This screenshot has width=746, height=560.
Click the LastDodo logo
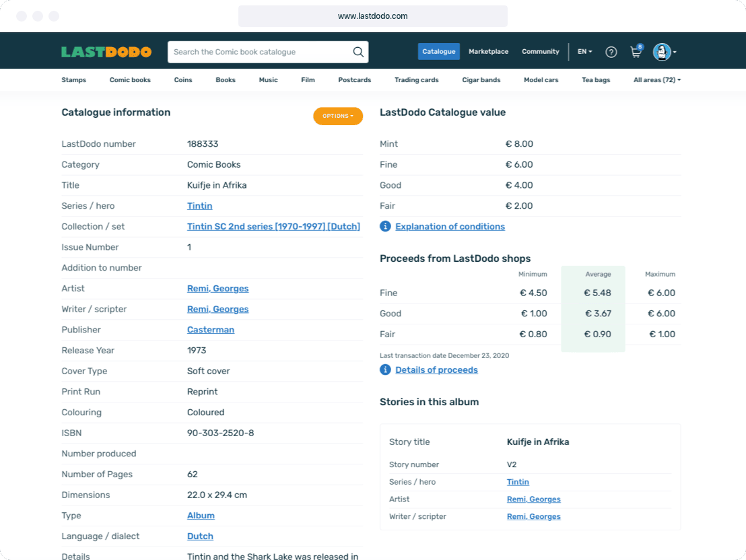(106, 52)
